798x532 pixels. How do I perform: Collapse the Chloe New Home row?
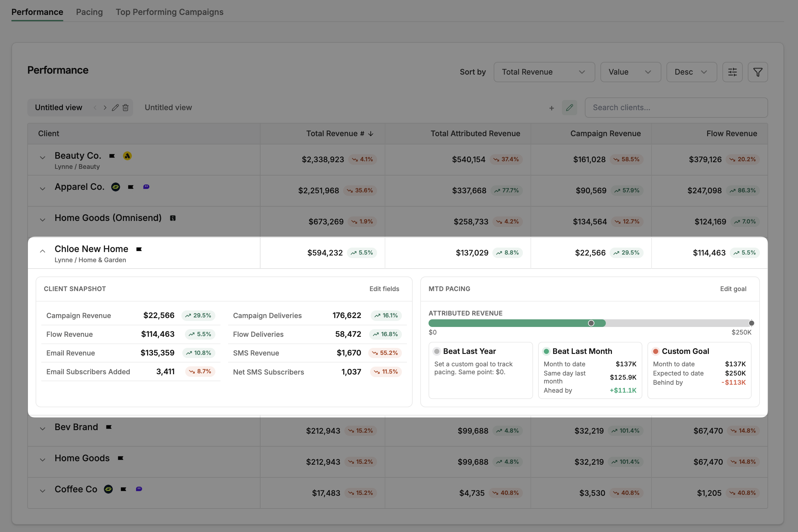tap(43, 251)
